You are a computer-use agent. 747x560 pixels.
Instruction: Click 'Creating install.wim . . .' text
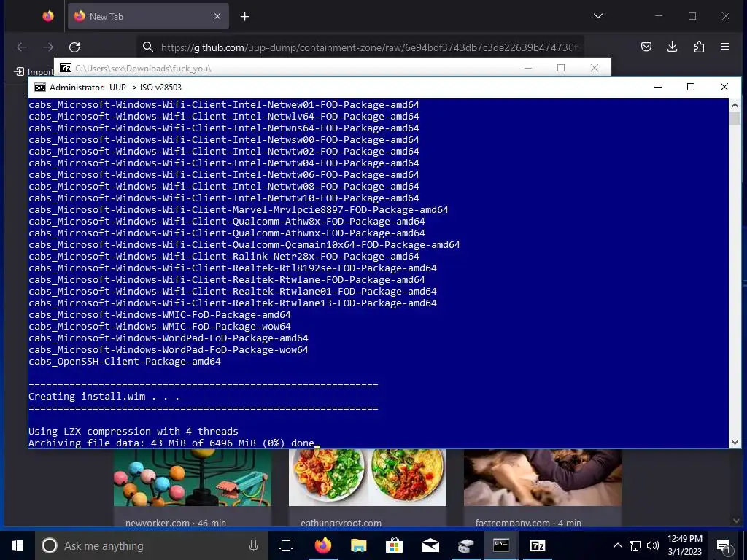[104, 396]
